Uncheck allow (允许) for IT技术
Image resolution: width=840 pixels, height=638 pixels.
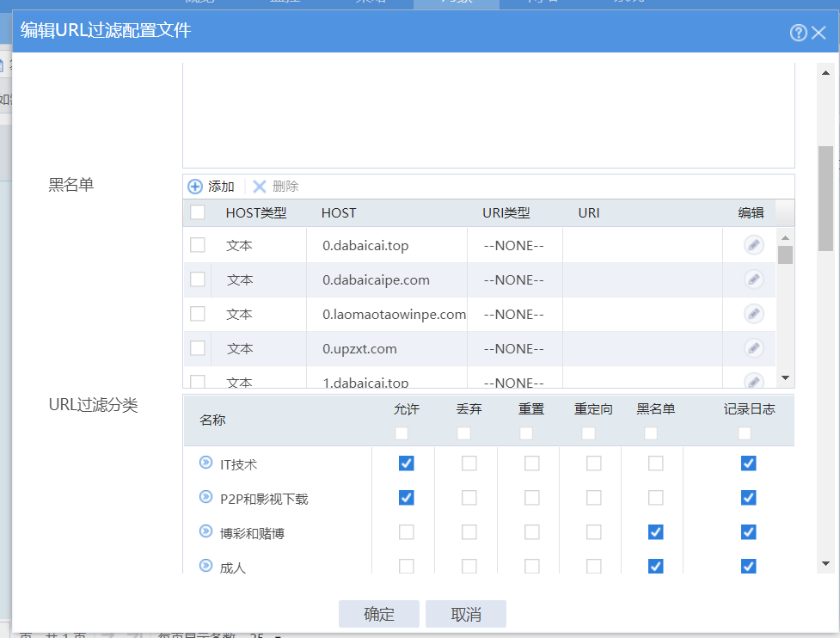coord(407,463)
